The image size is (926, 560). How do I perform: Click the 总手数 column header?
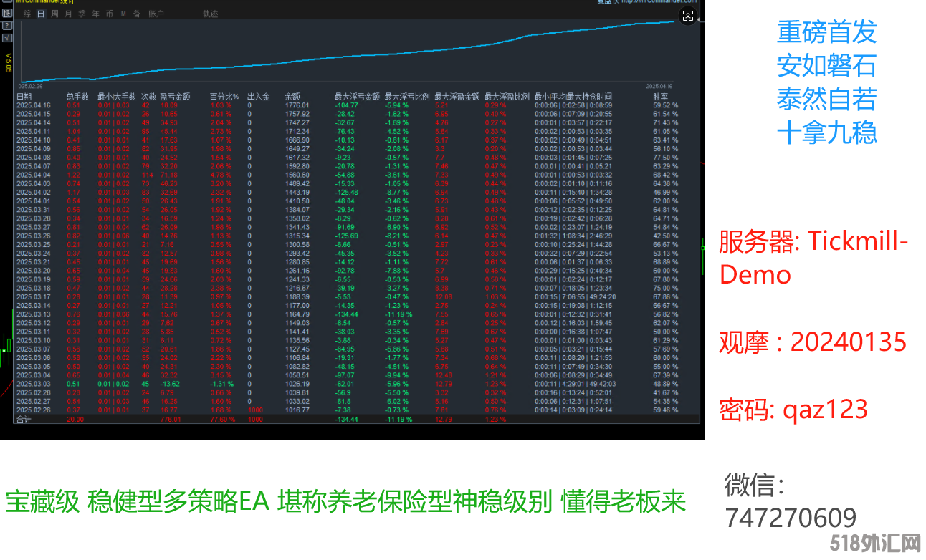coord(77,97)
